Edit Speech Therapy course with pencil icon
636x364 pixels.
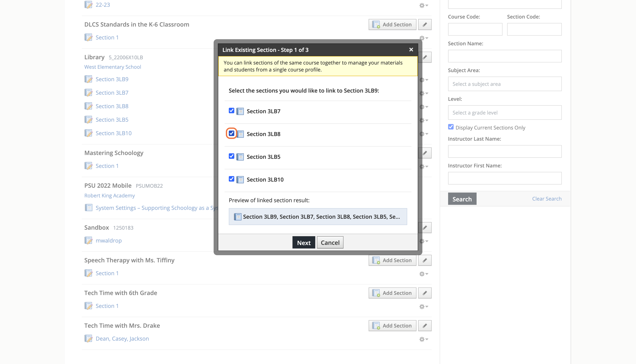[424, 260]
